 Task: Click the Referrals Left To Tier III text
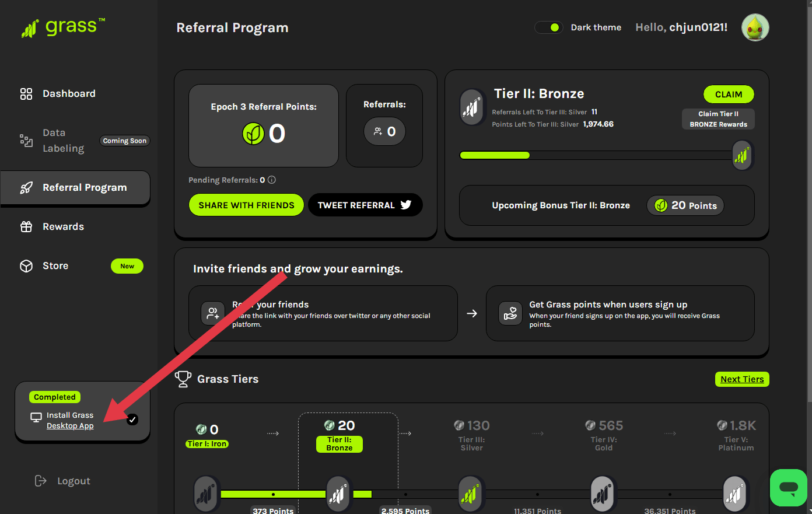[540, 112]
